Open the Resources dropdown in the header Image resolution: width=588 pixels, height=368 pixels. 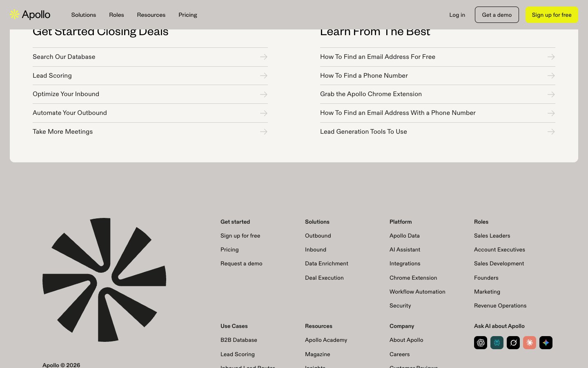coord(151,15)
